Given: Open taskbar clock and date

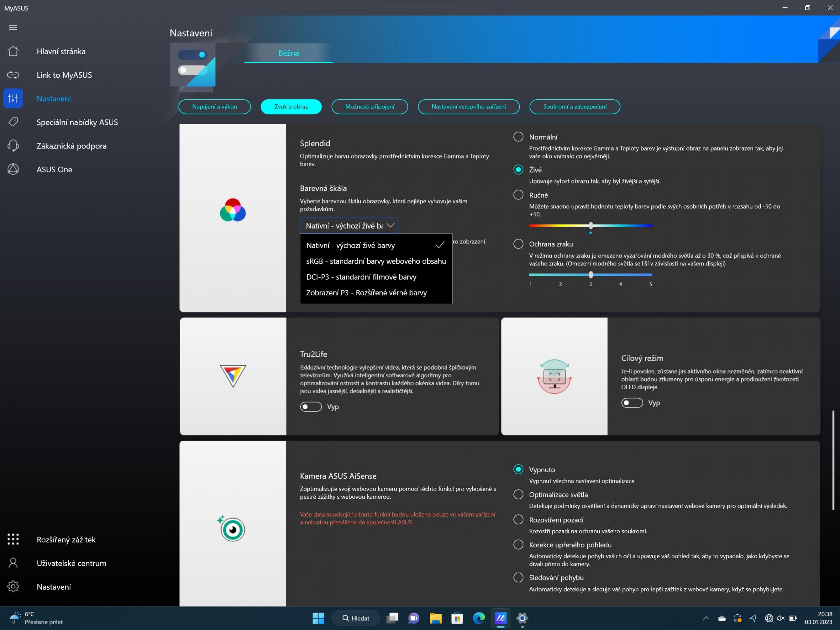Looking at the screenshot, I should 818,618.
